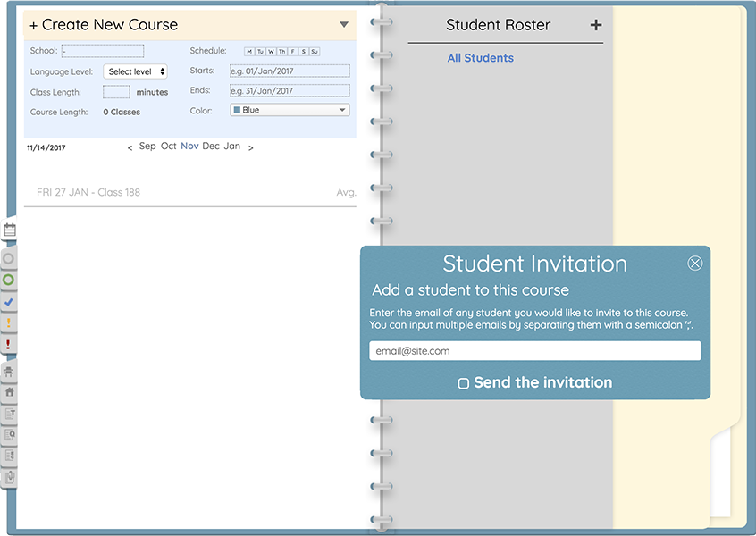The image size is (756, 536).
Task: Click the 11/14/2017 date text
Action: point(46,148)
